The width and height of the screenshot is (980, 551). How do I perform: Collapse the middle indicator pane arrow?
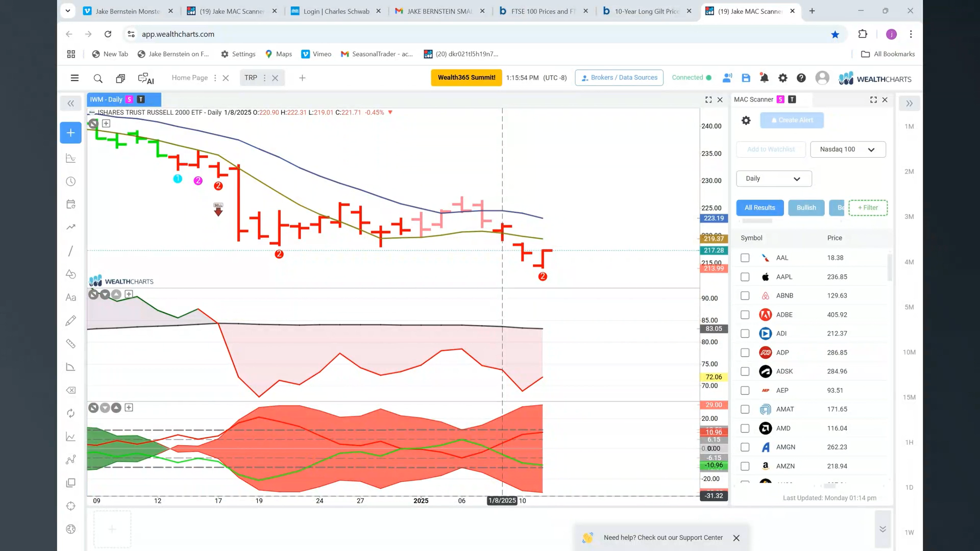(x=105, y=294)
